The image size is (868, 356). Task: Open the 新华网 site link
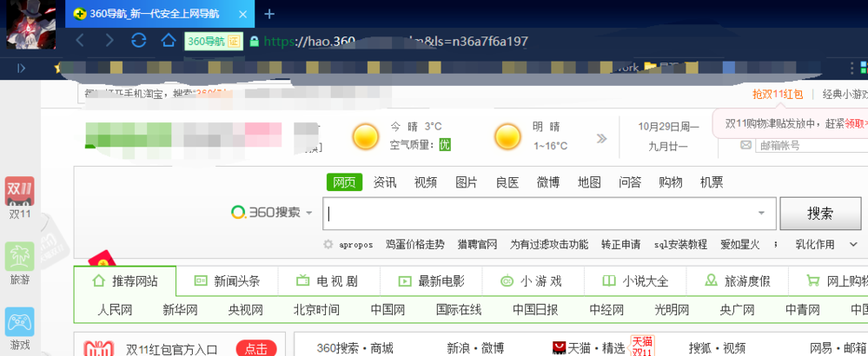point(181,310)
